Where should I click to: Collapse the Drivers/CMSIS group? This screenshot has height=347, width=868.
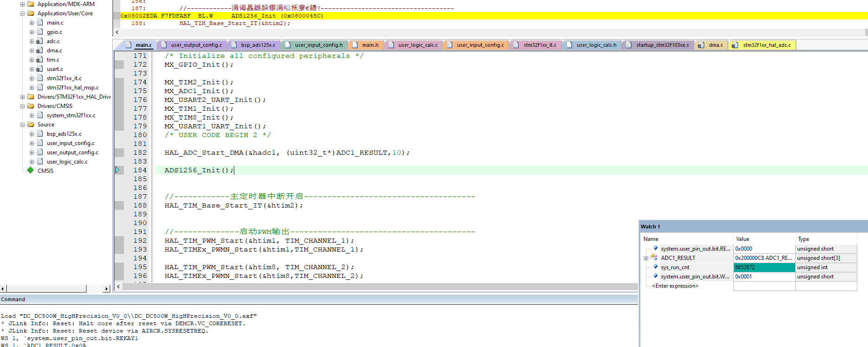[22, 106]
